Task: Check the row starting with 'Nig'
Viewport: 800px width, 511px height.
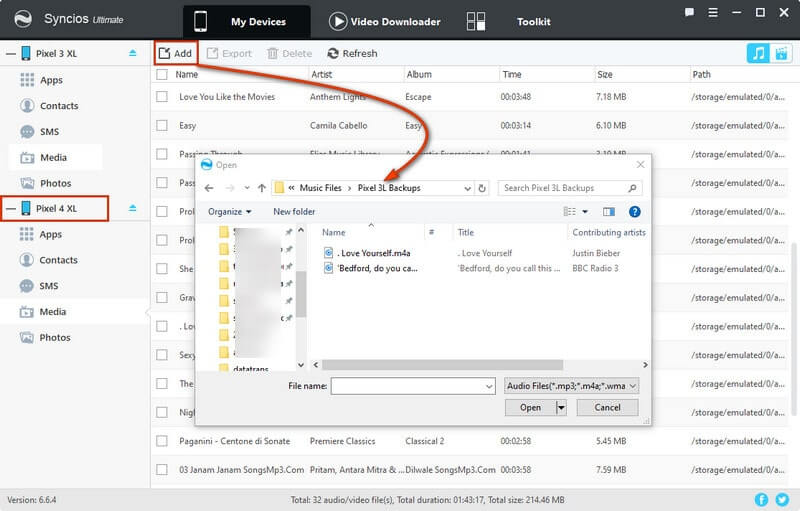Action: click(x=162, y=412)
